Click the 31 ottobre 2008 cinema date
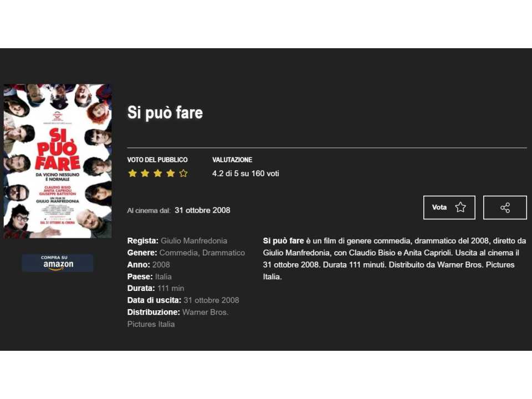Screen dimensions: 532x399 click(202, 211)
